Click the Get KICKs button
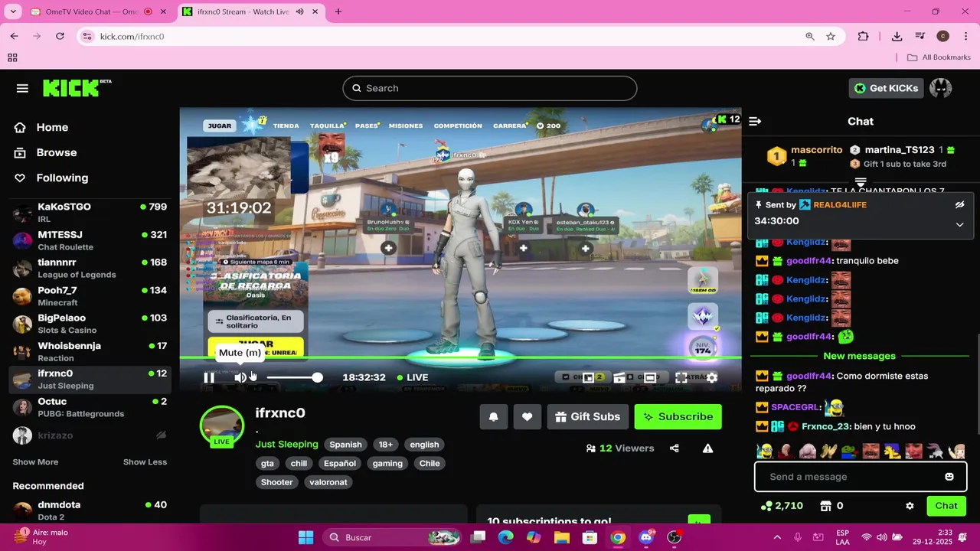The image size is (980, 551). (886, 88)
